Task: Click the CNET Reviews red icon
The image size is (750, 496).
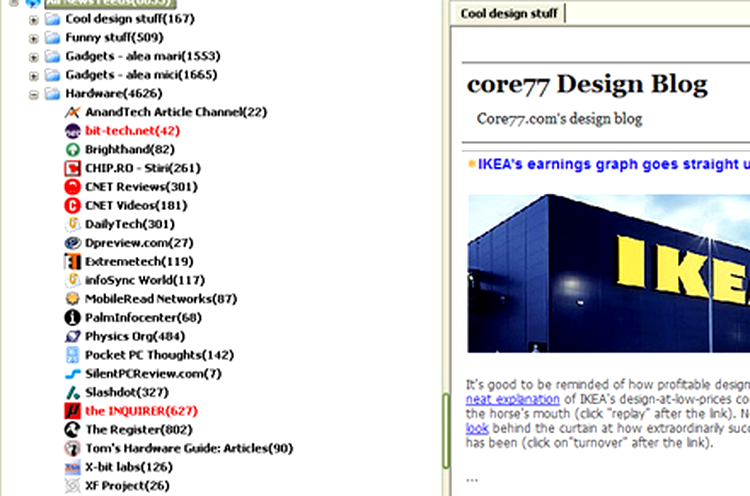Action: [72, 187]
